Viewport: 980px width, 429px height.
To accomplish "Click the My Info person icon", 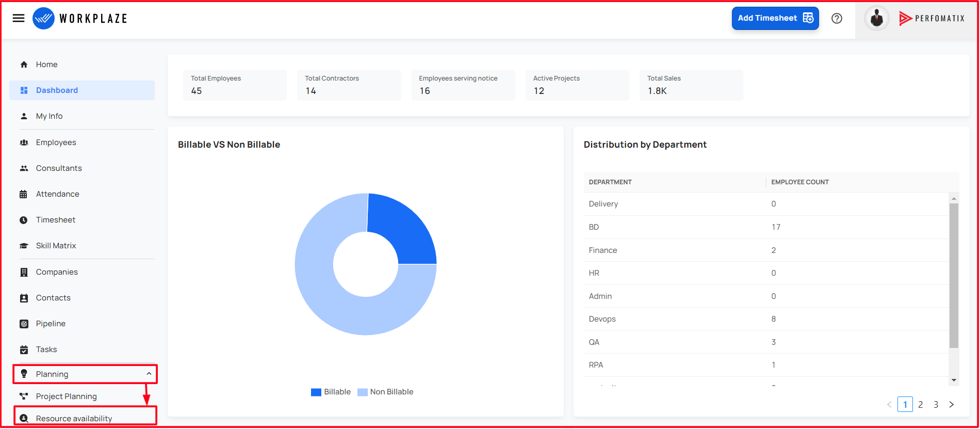I will click(24, 116).
